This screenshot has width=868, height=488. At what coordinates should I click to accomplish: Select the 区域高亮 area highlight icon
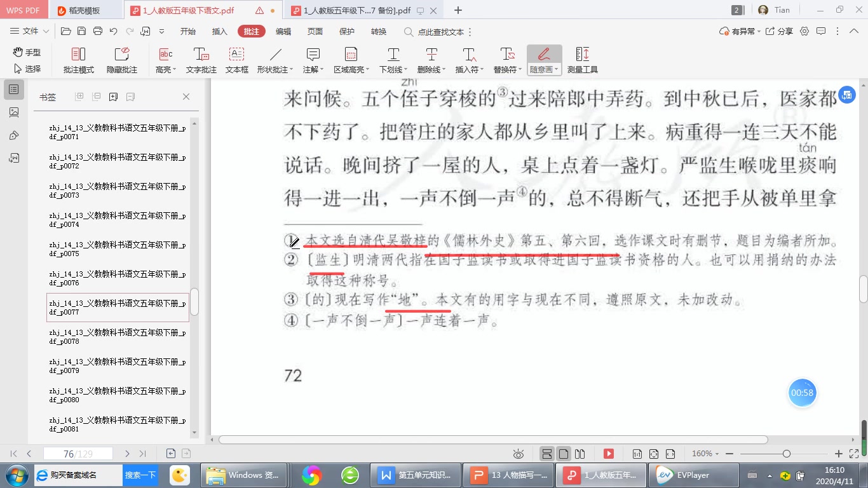click(351, 54)
